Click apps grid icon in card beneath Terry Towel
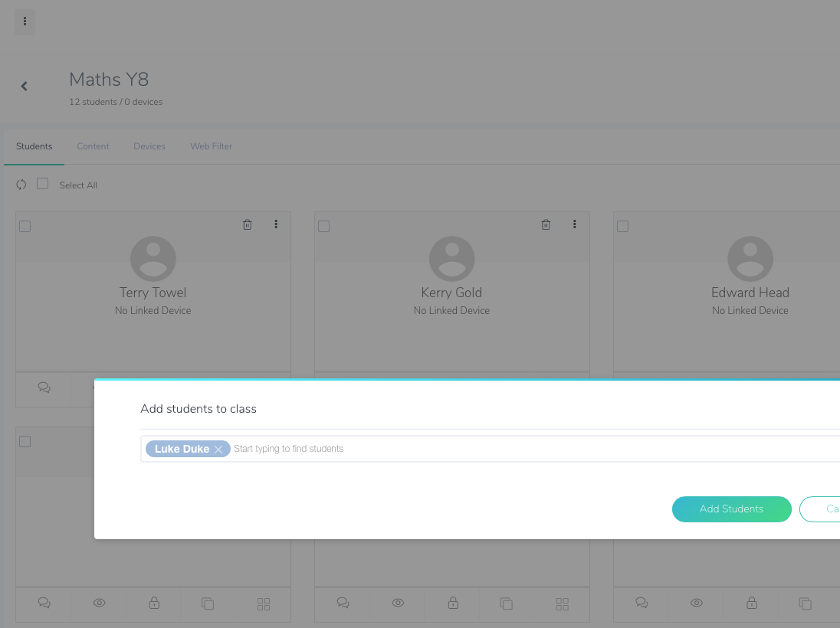Screen dimensions: 840x628 click(264, 604)
